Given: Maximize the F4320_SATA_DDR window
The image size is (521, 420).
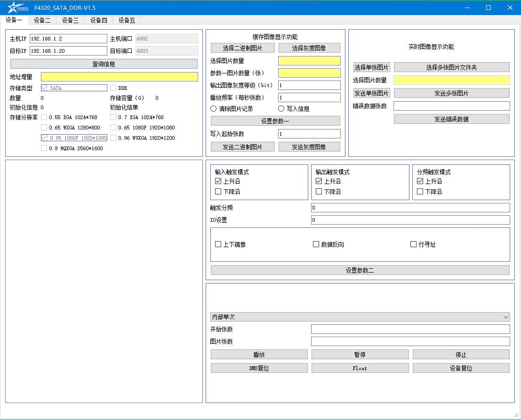Looking at the screenshot, I should pos(489,8).
